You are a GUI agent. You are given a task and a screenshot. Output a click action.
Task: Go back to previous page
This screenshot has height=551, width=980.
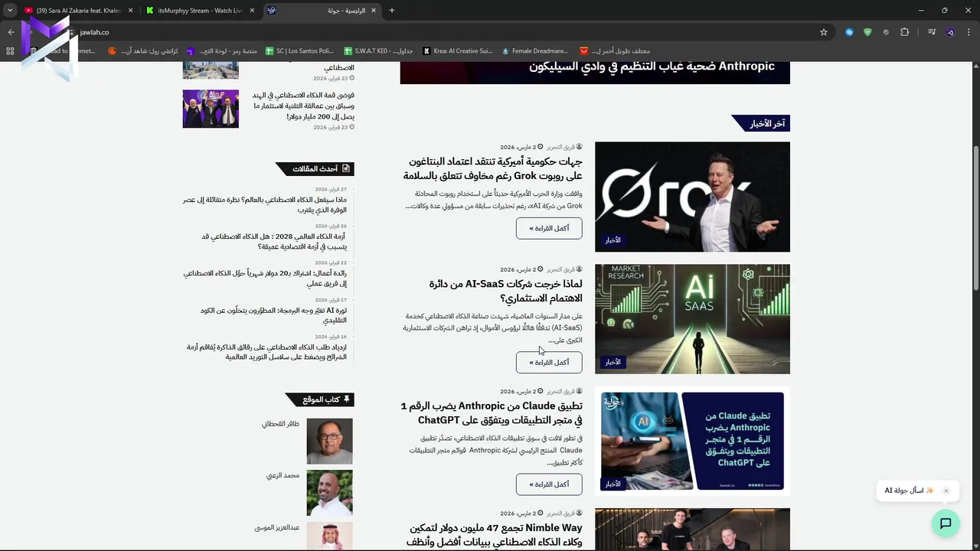11,32
